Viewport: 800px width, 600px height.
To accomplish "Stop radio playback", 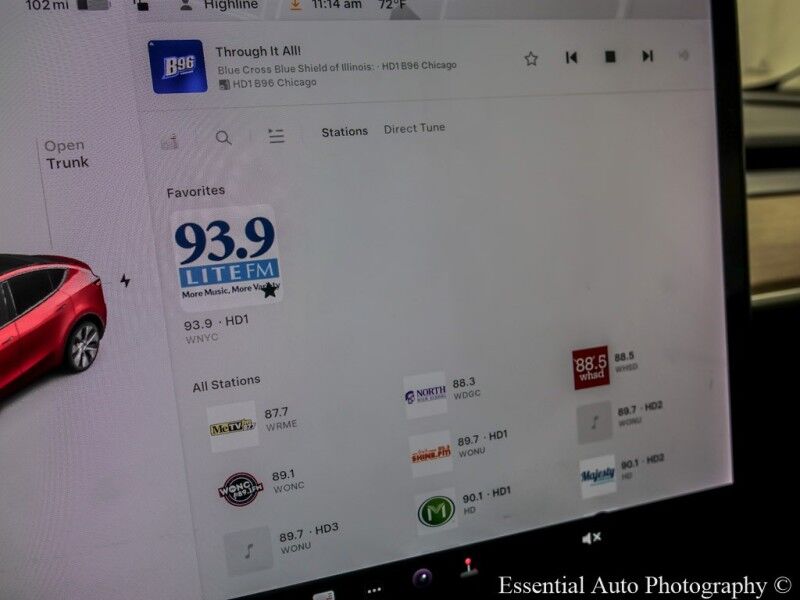I will [x=610, y=57].
